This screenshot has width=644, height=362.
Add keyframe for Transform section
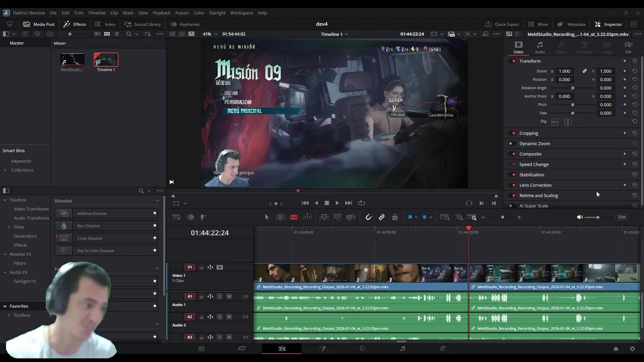point(624,61)
